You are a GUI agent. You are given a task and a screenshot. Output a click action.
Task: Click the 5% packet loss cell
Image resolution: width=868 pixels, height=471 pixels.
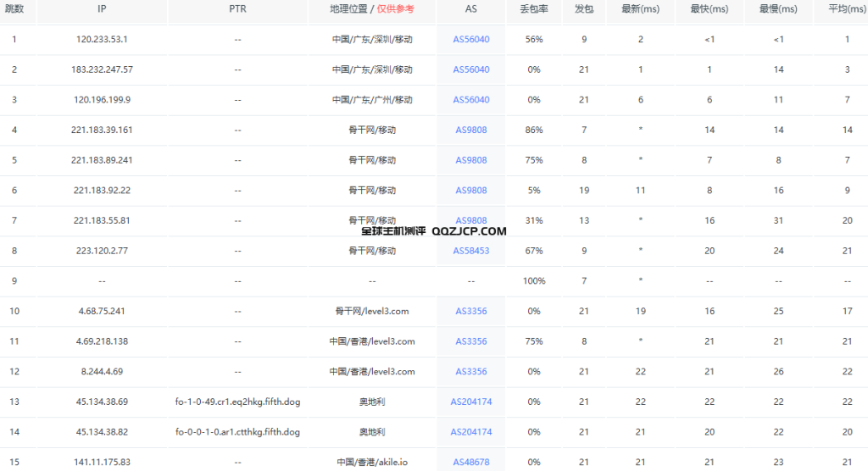point(534,191)
